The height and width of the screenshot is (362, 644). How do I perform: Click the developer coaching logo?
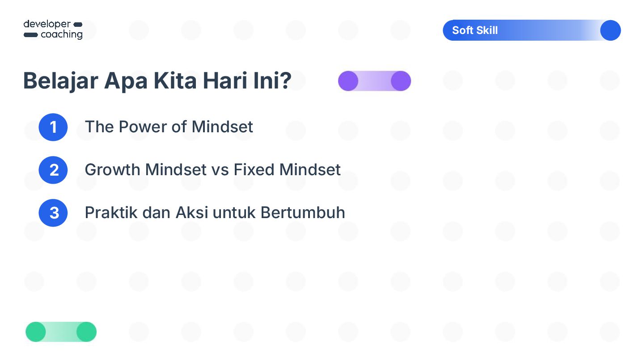tap(53, 29)
